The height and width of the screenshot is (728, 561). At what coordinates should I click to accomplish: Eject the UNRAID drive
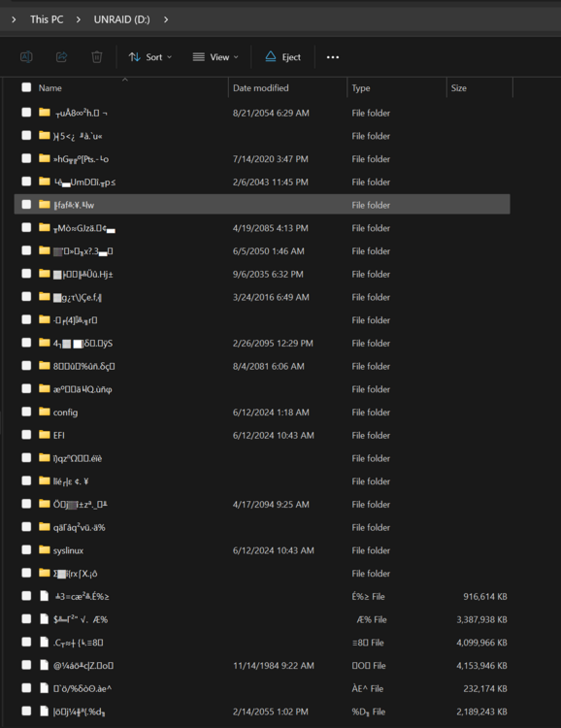tap(282, 57)
